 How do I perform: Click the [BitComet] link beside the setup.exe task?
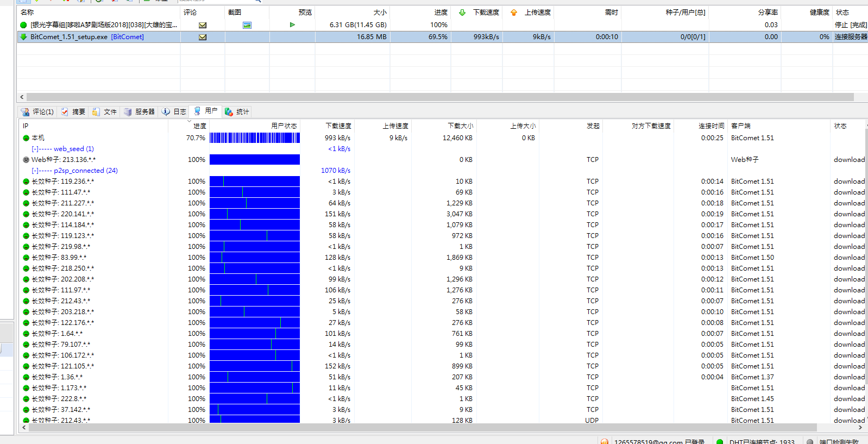point(128,37)
